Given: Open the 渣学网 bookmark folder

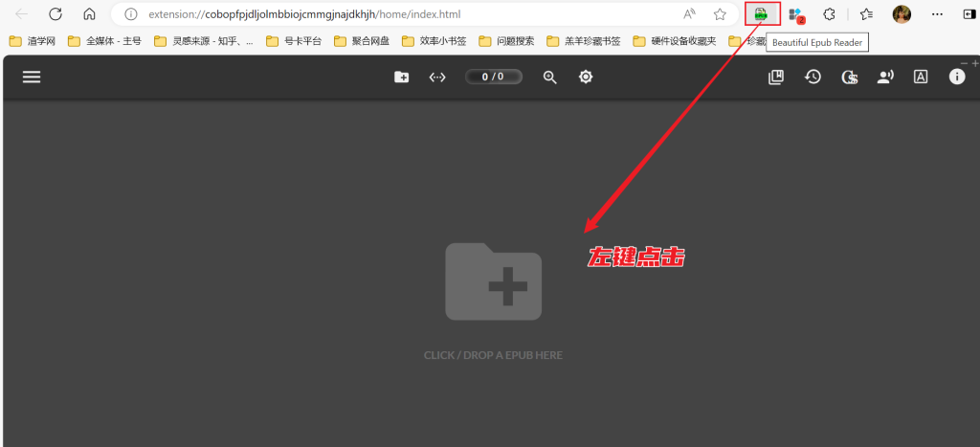Looking at the screenshot, I should 33,41.
